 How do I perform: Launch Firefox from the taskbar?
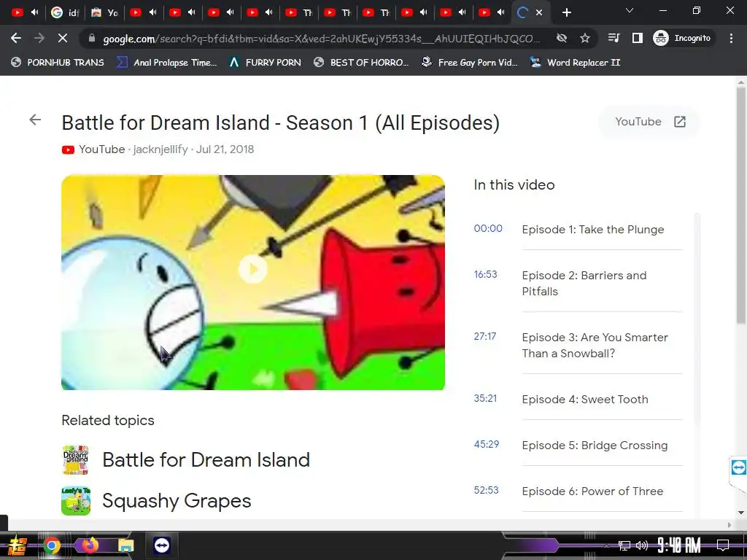point(89,545)
